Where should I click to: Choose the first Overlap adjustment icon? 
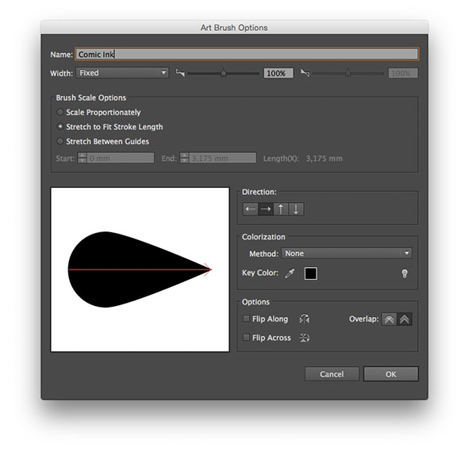tap(389, 319)
